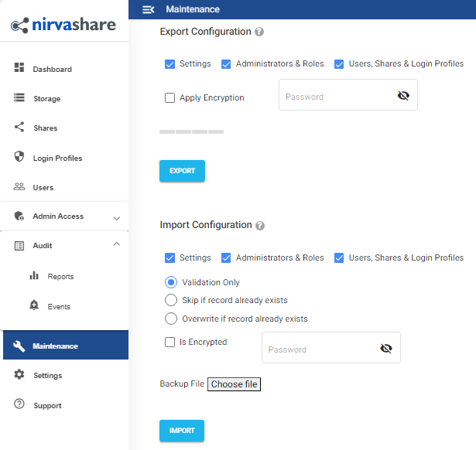Click the IMPORT button
This screenshot has width=476, height=450.
[x=182, y=431]
